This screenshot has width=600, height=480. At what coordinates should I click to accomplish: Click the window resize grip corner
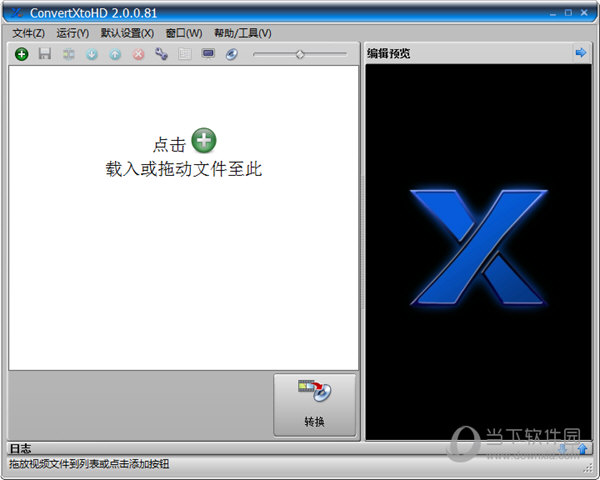click(588, 468)
